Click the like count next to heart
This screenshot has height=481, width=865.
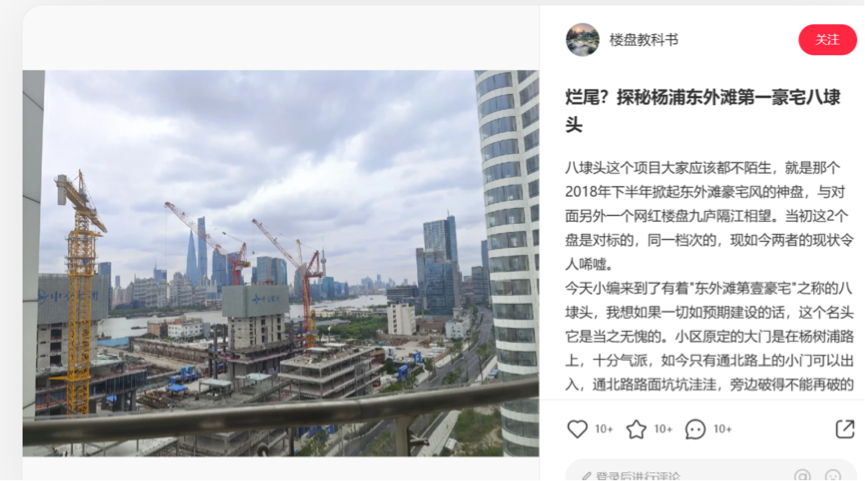coord(604,429)
